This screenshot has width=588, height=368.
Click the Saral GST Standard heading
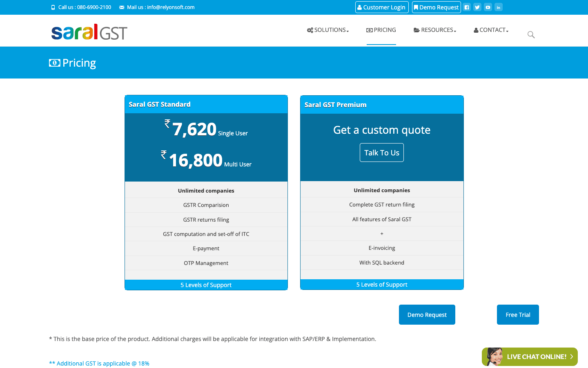click(160, 104)
